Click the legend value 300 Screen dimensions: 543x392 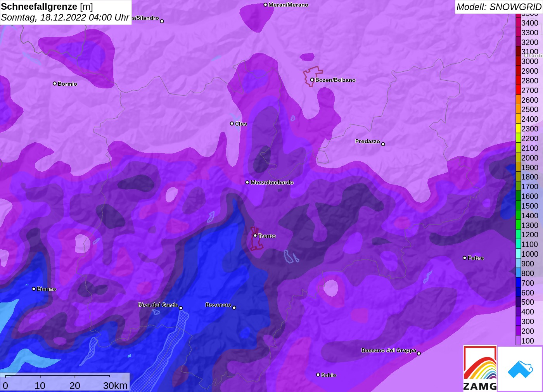528,321
